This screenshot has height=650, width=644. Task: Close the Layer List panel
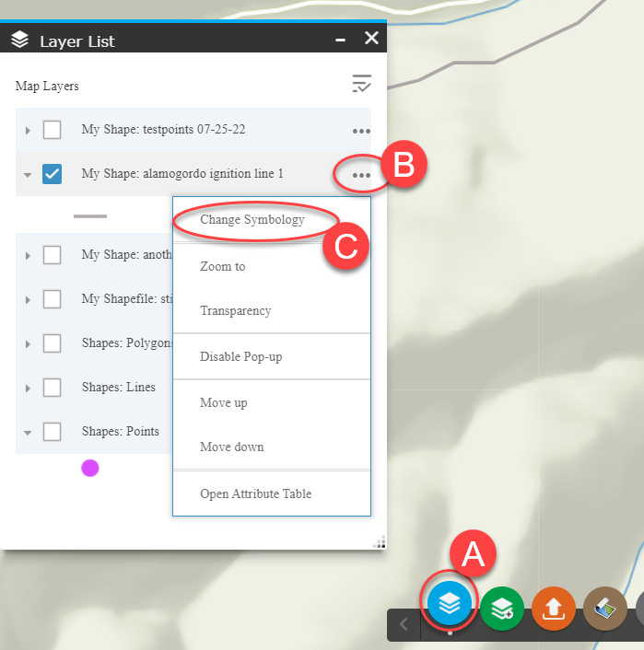coord(371,38)
